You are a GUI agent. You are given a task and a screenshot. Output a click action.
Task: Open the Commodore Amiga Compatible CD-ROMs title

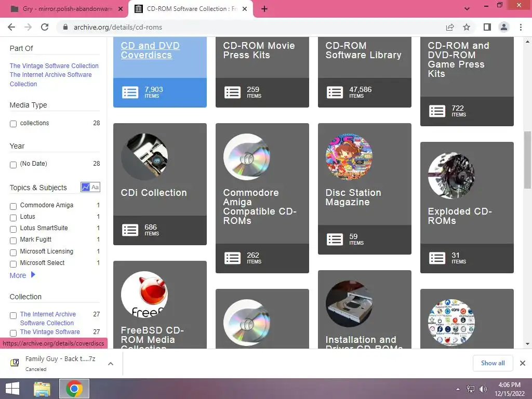pos(260,207)
